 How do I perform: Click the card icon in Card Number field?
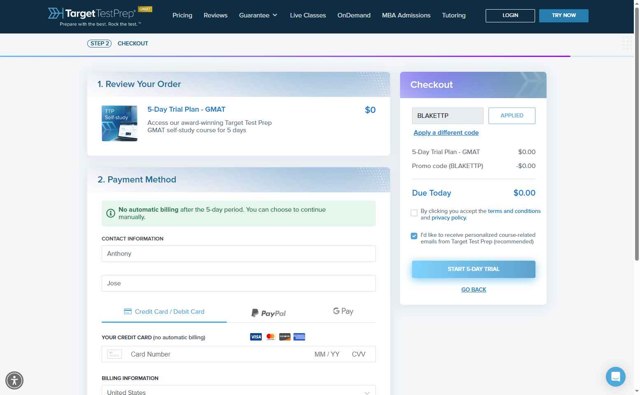[114, 354]
